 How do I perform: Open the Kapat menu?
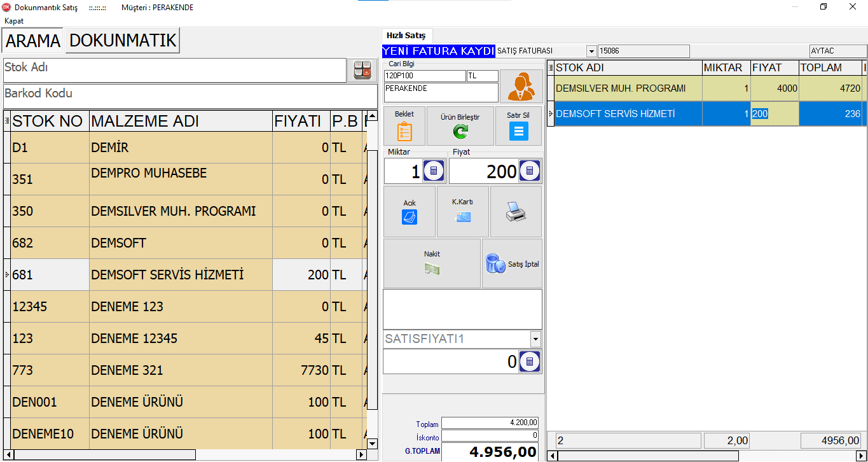pos(14,21)
